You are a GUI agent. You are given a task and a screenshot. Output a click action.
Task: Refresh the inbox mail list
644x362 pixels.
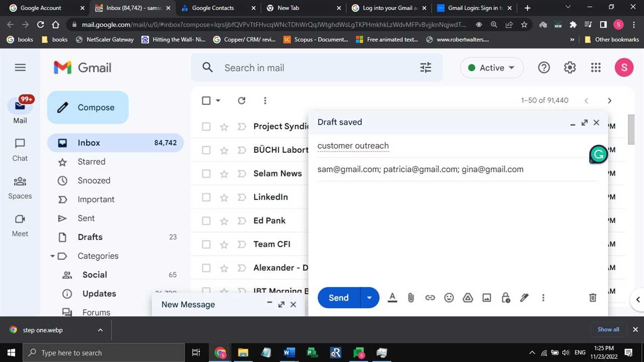[242, 101]
